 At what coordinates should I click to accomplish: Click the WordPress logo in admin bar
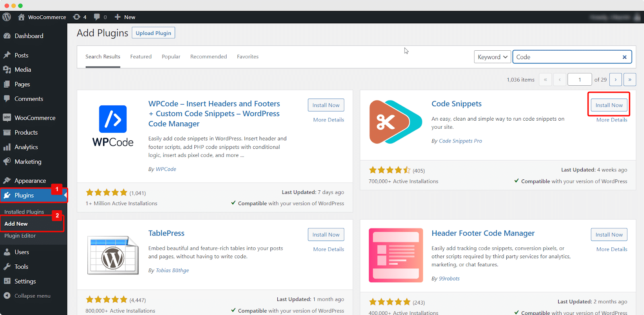(x=6, y=17)
